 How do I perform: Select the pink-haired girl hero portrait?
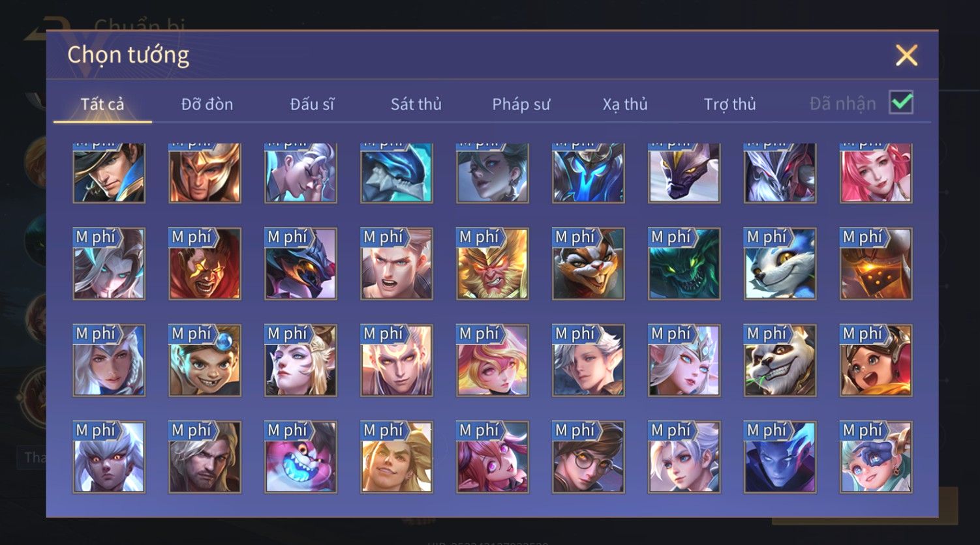click(x=876, y=173)
